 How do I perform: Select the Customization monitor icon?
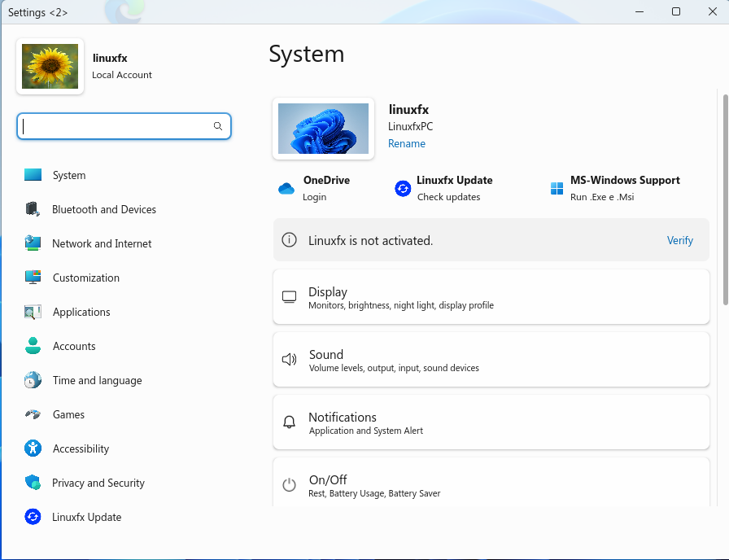coord(33,278)
